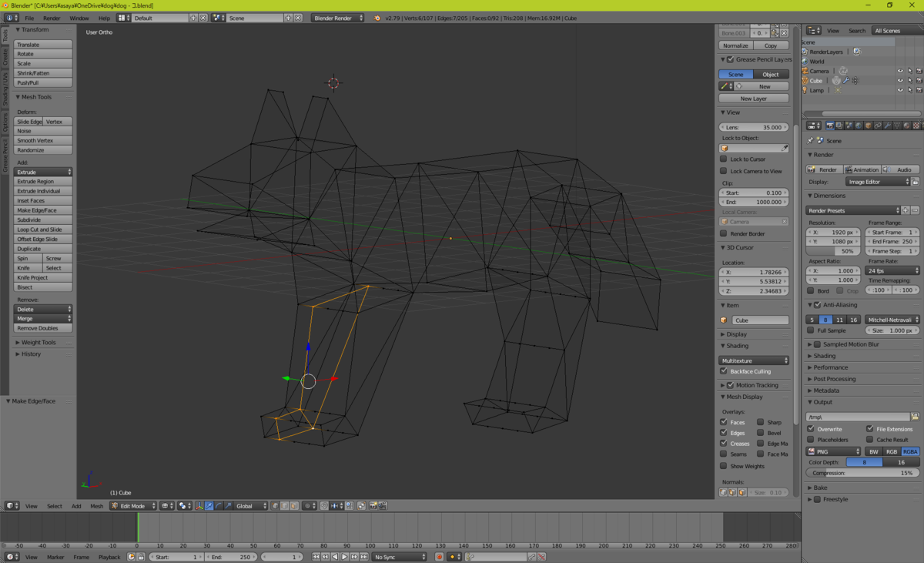924x563 pixels.
Task: Adjust the Lens 35.000 value slider
Action: [755, 127]
